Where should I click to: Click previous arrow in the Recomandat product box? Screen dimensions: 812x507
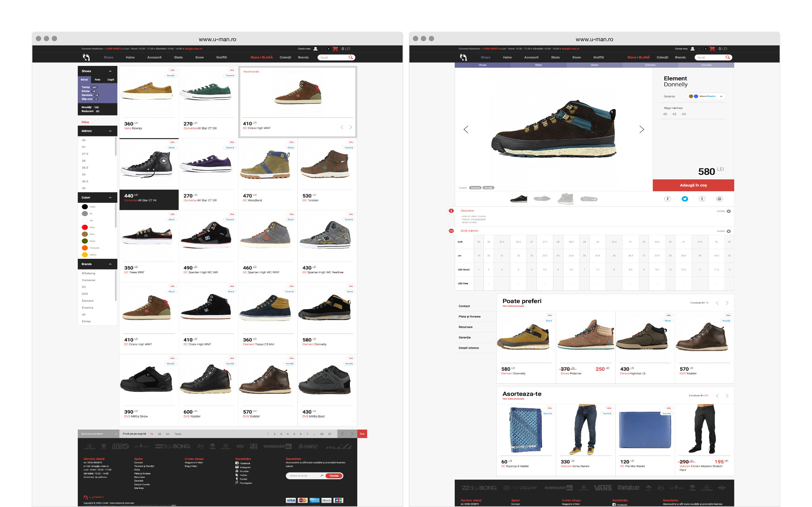pos(342,127)
